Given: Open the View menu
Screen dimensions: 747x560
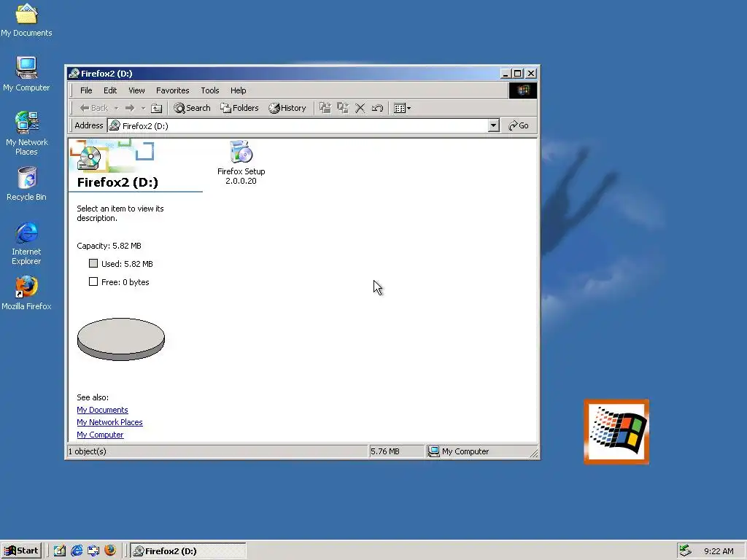Looking at the screenshot, I should (136, 90).
